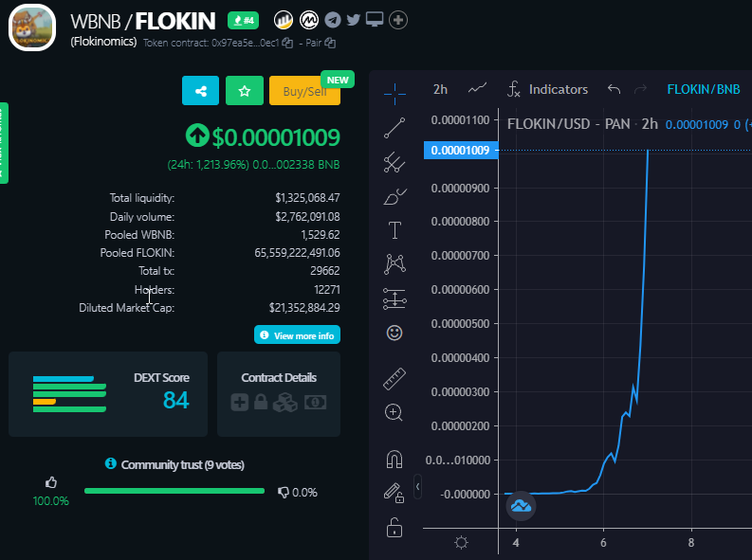Click the share button
Image resolution: width=752 pixels, height=560 pixels.
[200, 91]
